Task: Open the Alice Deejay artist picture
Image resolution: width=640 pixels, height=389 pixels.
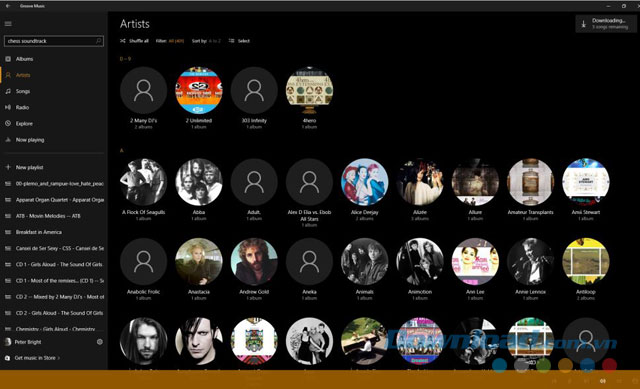Action: [x=364, y=182]
